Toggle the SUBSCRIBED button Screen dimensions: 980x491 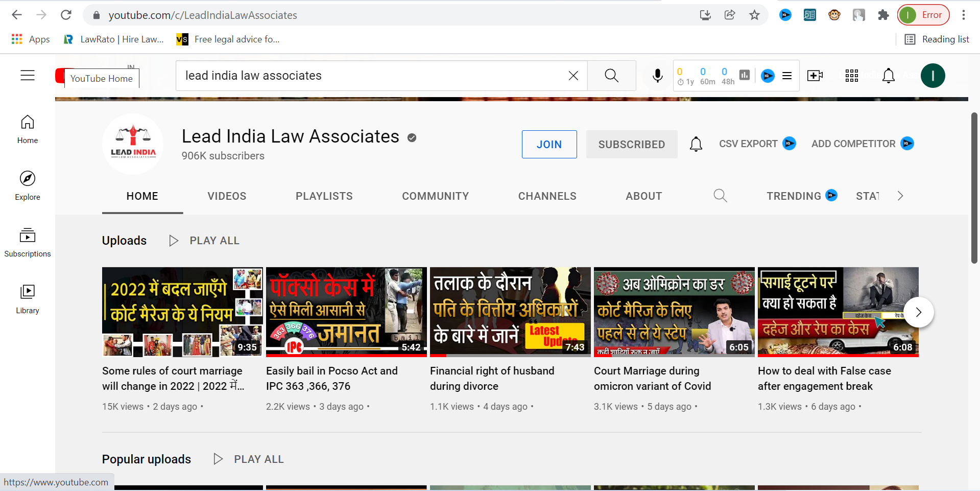[631, 145]
